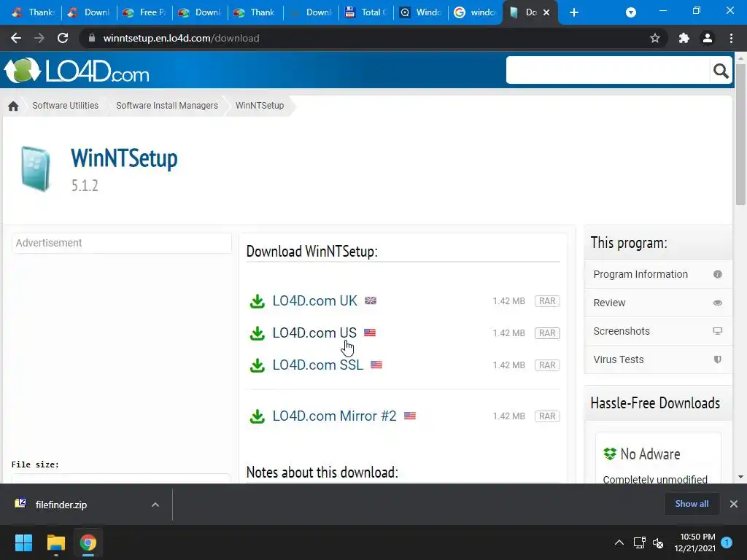Viewport: 747px width, 560px height.
Task: Switch to the first 'Thank' tab
Action: pos(34,12)
